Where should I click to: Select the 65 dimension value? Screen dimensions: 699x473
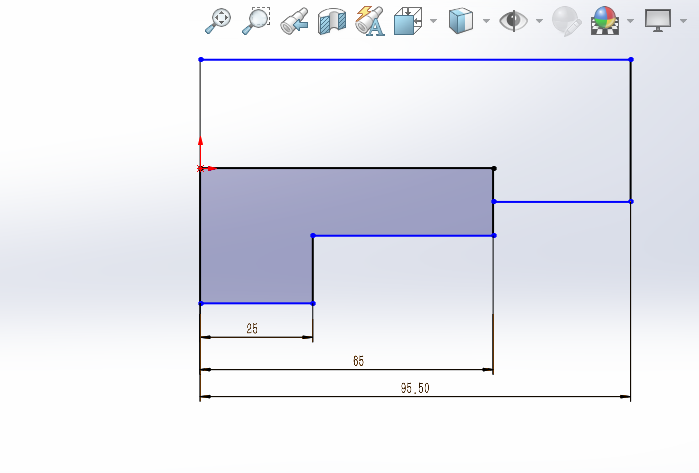point(358,361)
